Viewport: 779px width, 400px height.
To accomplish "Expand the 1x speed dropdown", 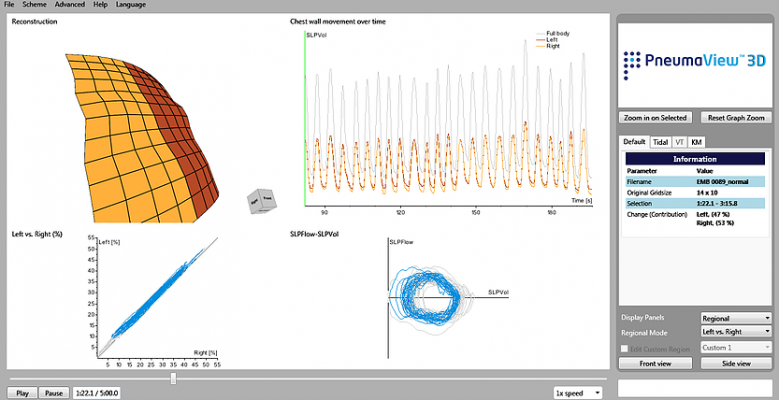I will 577,393.
